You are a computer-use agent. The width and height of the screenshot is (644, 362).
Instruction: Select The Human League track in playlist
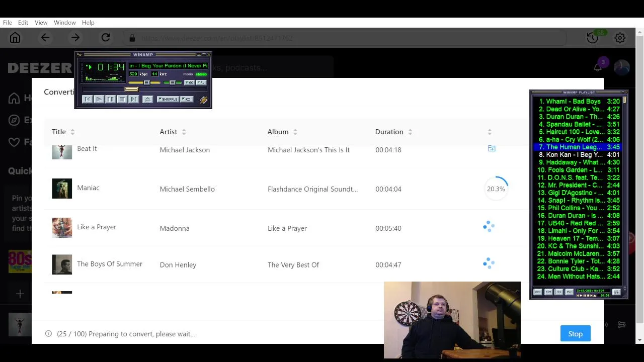[578, 147]
